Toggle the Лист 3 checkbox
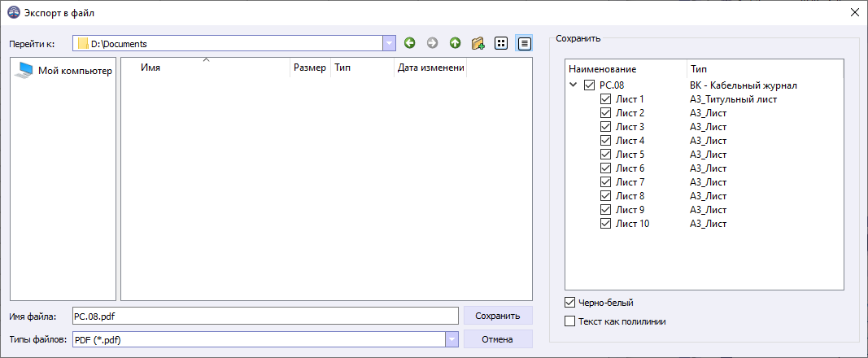 click(605, 127)
